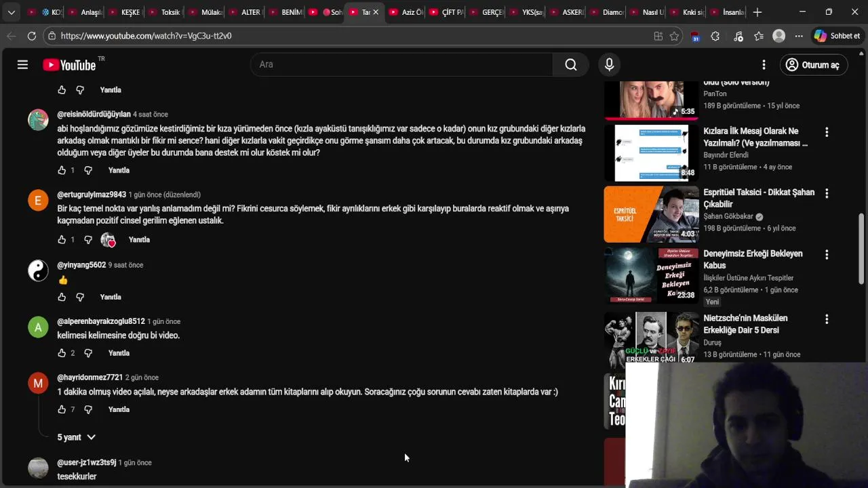Click the page vertical scrollbar thumb
Viewport: 868px width, 488px height.
click(862, 247)
